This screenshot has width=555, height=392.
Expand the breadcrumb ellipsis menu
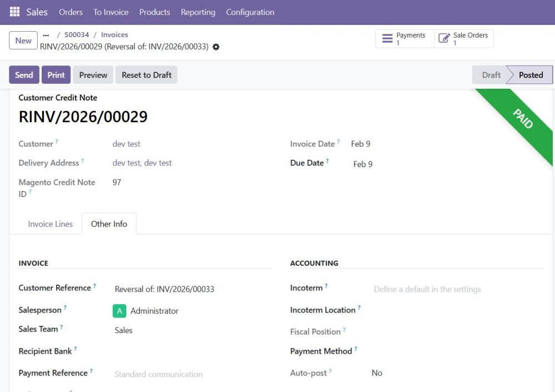pos(46,34)
